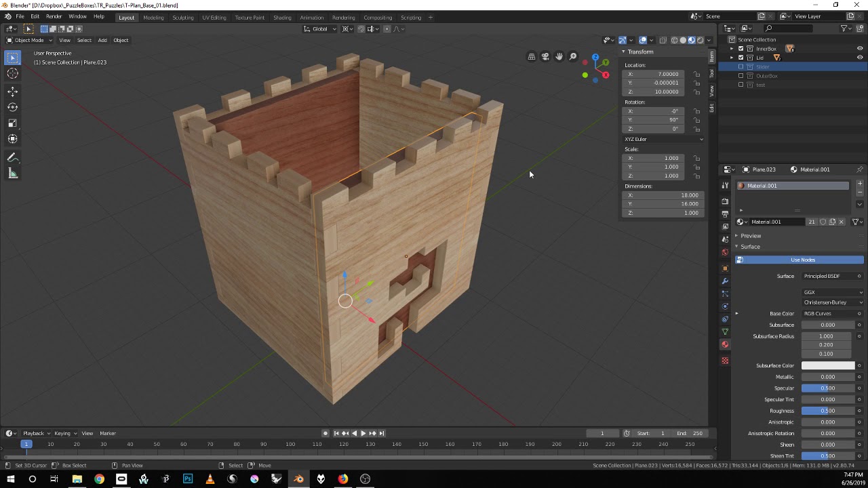Switch to the Shading workspace tab
Screen dimensions: 868x488
tap(282, 17)
